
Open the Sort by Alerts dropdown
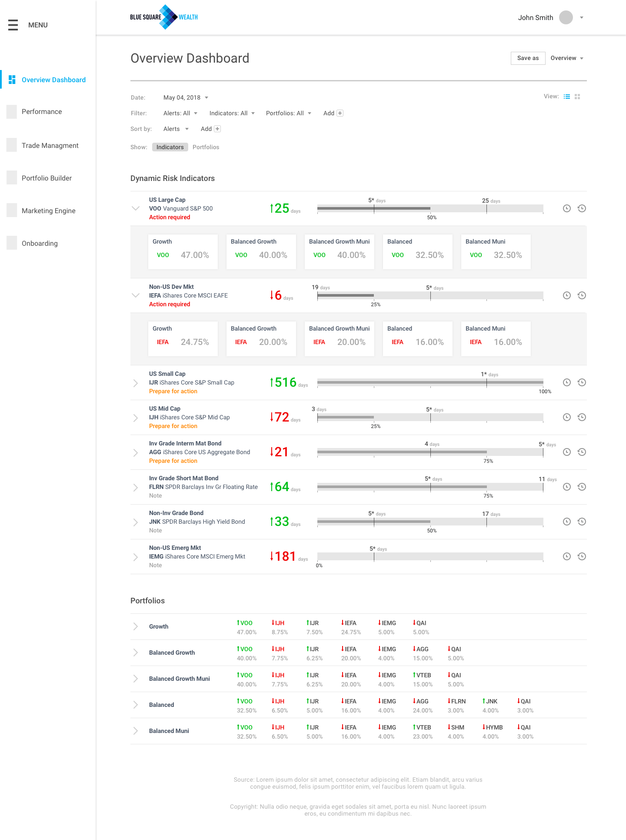[x=176, y=129]
